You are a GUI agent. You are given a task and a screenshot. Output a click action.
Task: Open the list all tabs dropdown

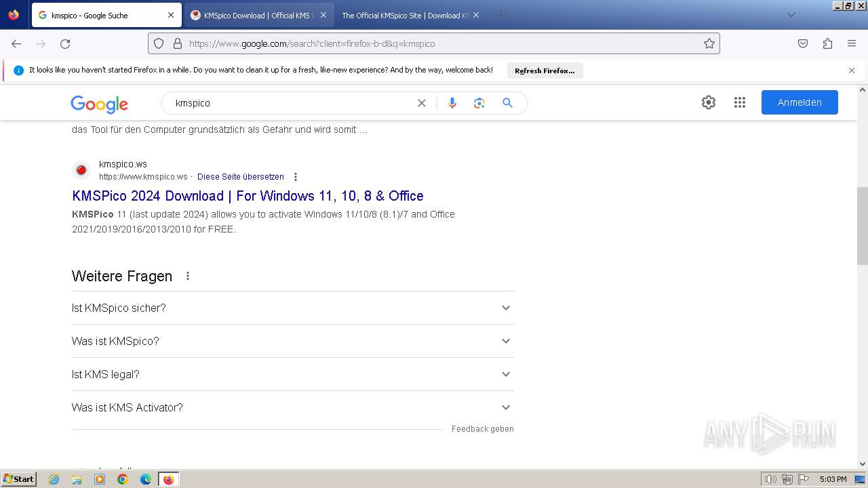(x=791, y=15)
